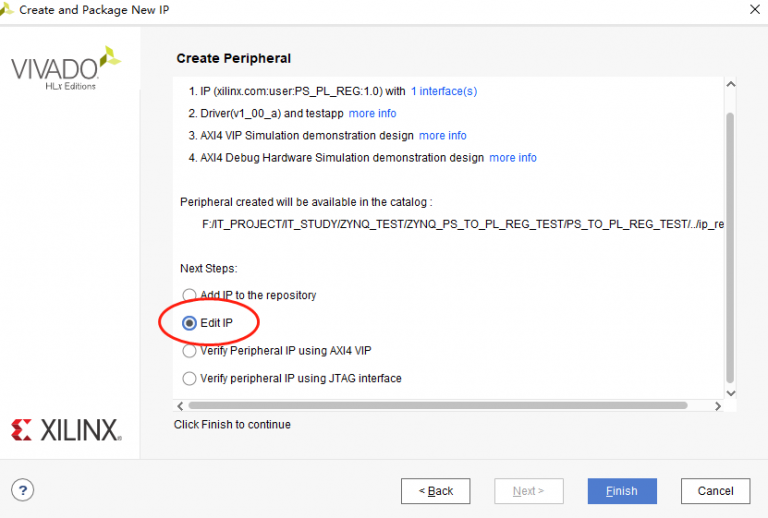Open more info for AXI4 VIP Simulation design
Image resolution: width=768 pixels, height=518 pixels.
[442, 135]
